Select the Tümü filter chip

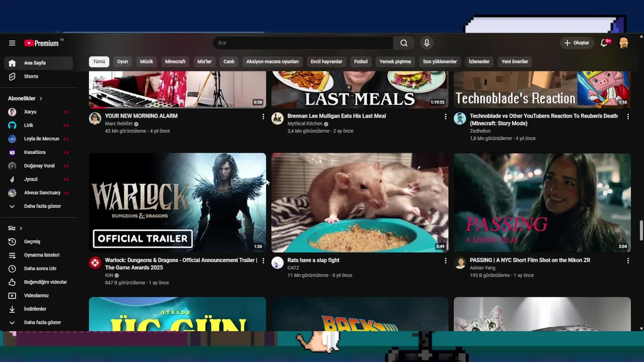[x=99, y=61]
